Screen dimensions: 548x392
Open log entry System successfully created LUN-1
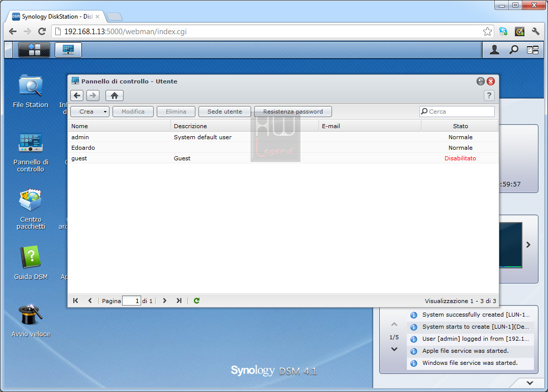471,315
